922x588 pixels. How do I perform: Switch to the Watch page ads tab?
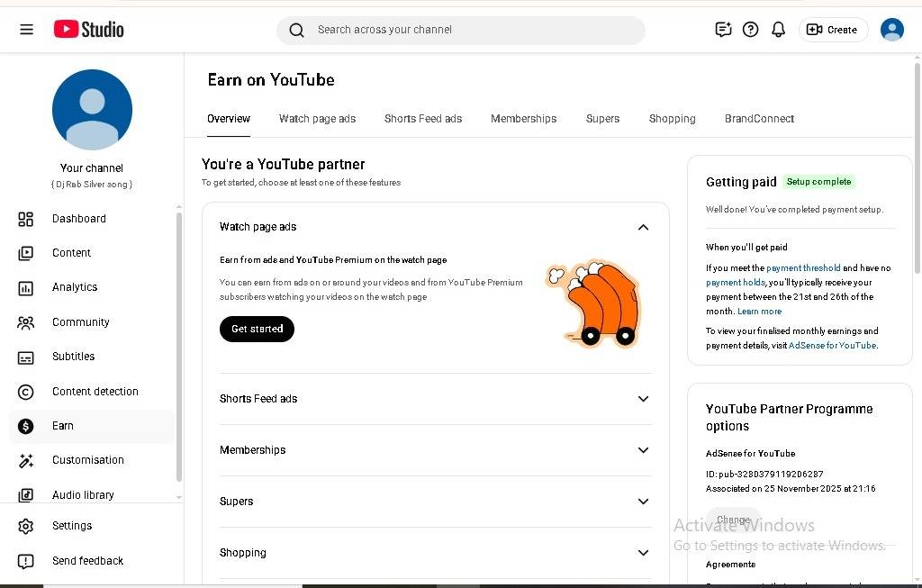pos(317,119)
